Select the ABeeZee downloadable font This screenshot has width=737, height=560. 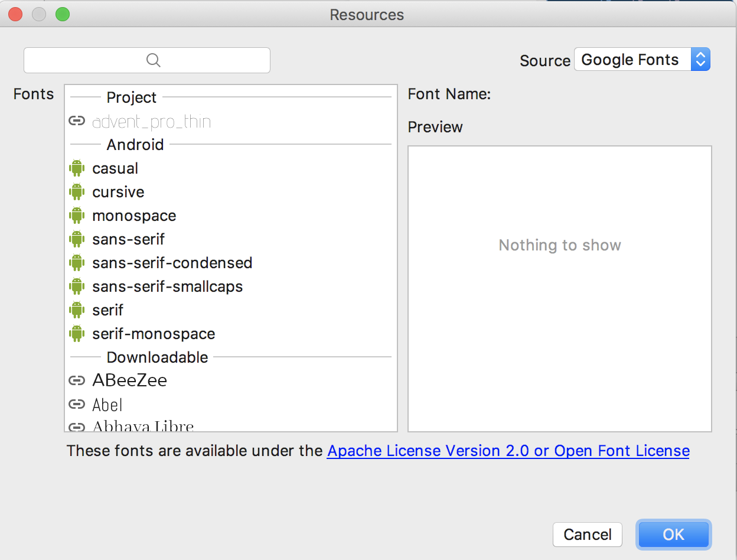[x=129, y=380]
